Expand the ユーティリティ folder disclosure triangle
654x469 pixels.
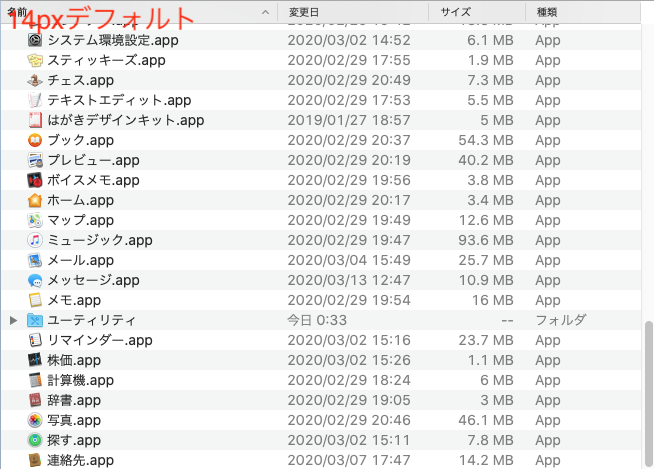click(13, 320)
